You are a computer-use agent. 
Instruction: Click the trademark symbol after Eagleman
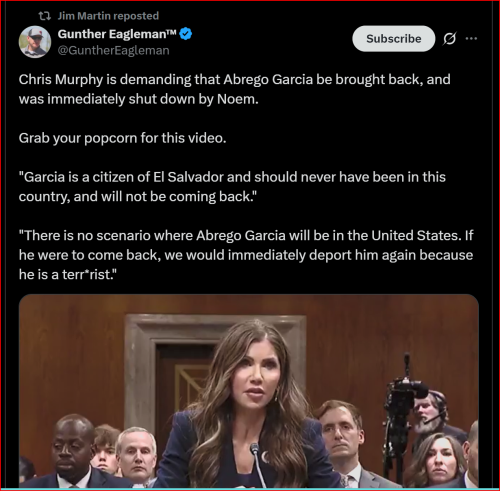pos(171,32)
